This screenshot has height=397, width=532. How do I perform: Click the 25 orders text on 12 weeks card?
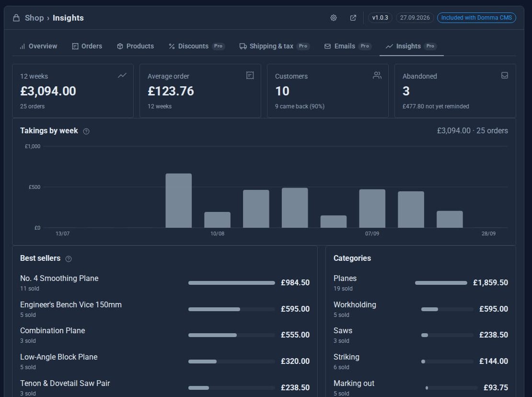click(x=32, y=106)
